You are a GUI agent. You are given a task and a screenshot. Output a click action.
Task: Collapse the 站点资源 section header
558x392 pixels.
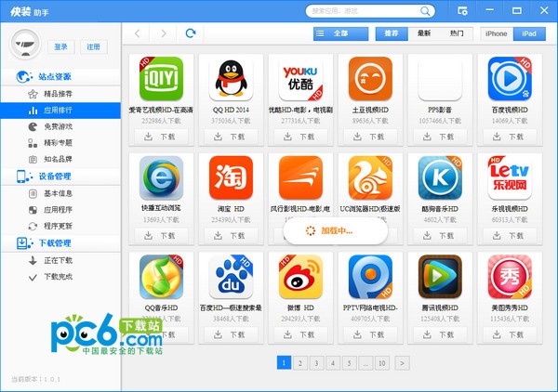(60, 76)
